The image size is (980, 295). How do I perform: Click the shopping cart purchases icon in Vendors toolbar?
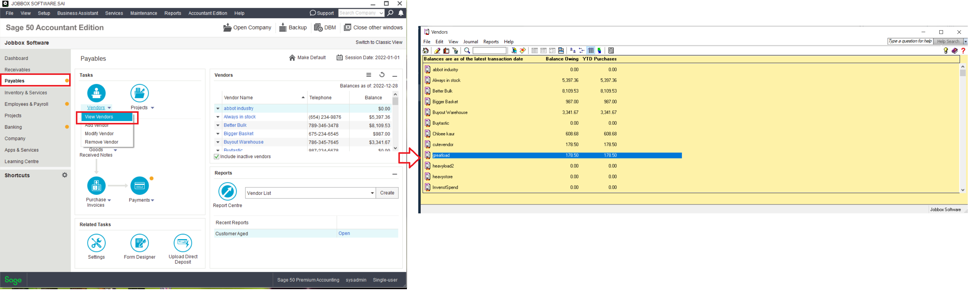pyautogui.click(x=514, y=51)
